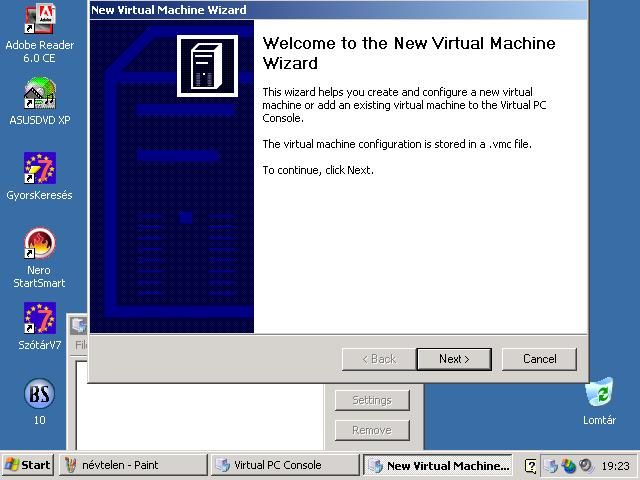Open the File menu of Virtual PC Console
The height and width of the screenshot is (480, 640).
pyautogui.click(x=81, y=345)
